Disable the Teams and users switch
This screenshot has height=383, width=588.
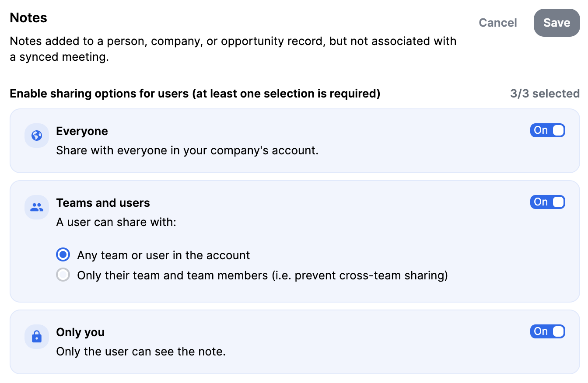(548, 202)
